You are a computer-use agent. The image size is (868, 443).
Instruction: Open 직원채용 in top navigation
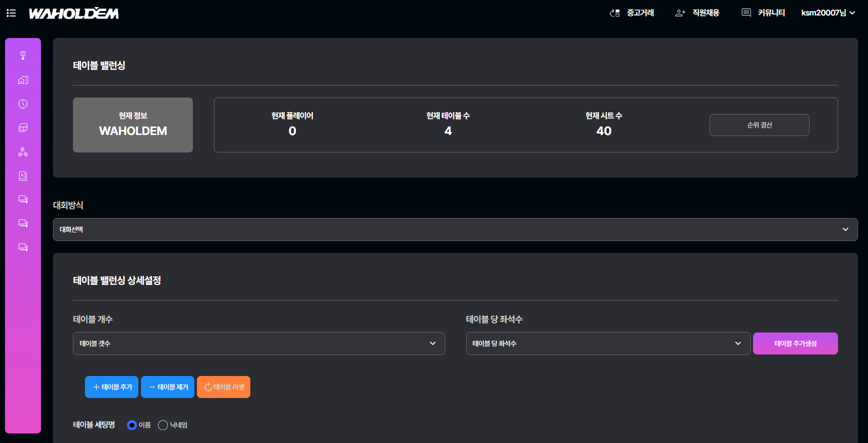click(x=698, y=13)
